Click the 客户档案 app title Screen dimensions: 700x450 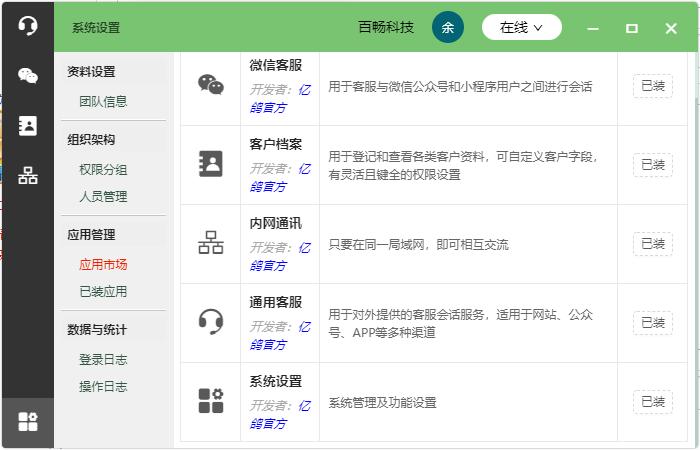coord(275,144)
